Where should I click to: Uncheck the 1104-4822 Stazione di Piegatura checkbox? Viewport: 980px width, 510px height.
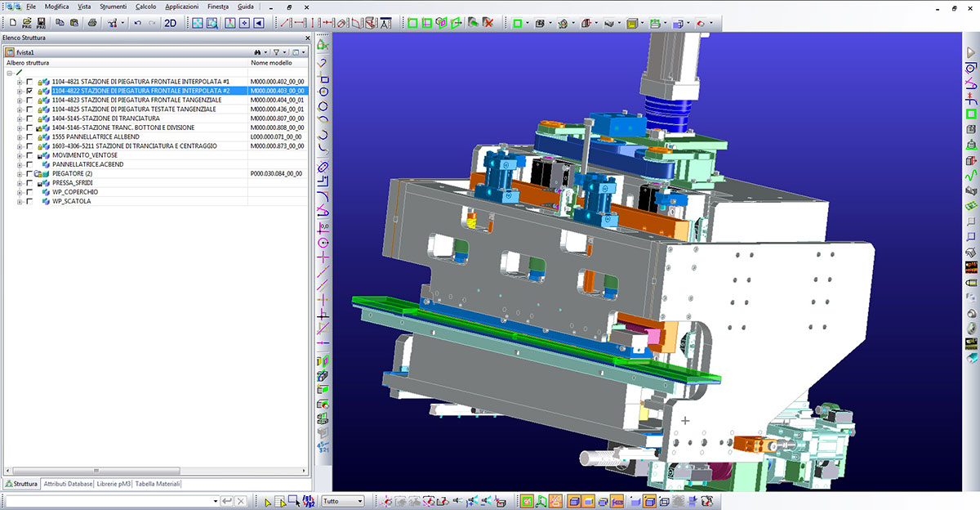30,91
